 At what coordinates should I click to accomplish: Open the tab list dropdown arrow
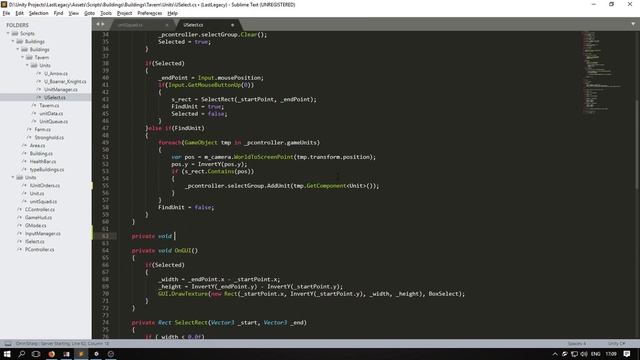(x=633, y=24)
